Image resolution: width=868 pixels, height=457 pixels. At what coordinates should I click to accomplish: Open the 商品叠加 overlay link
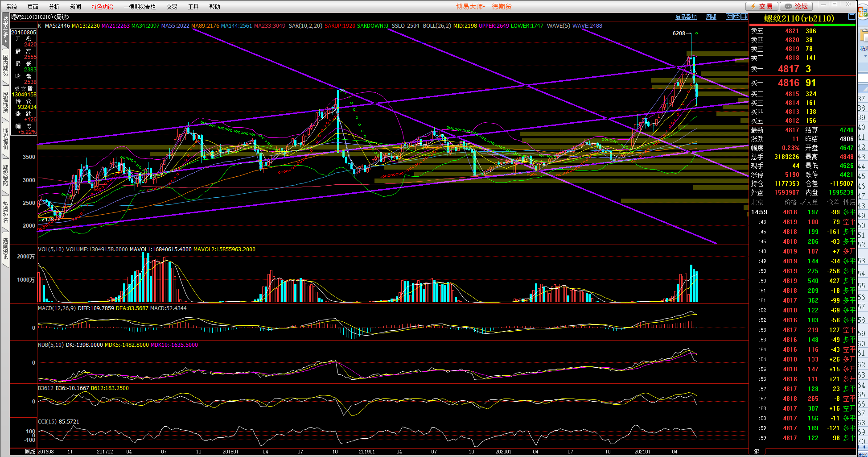pos(686,17)
